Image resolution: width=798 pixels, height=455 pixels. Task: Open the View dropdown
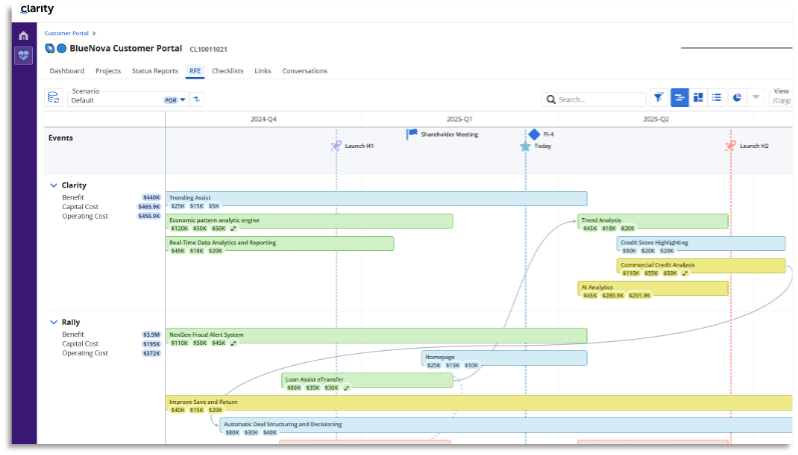pyautogui.click(x=782, y=96)
